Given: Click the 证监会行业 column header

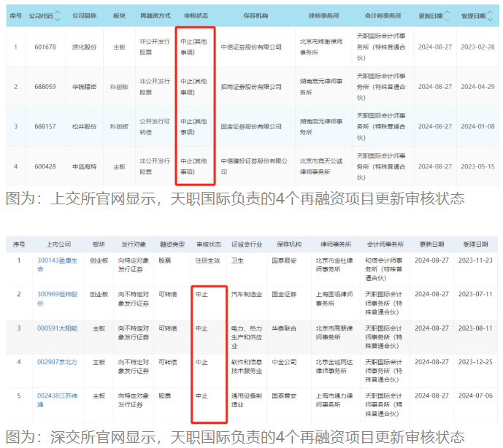Looking at the screenshot, I should (x=247, y=244).
